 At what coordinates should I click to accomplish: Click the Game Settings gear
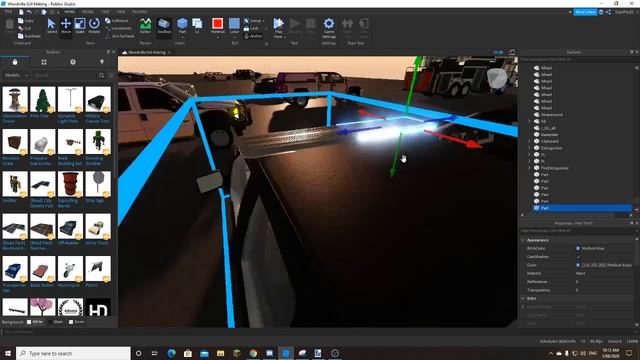[x=329, y=27]
